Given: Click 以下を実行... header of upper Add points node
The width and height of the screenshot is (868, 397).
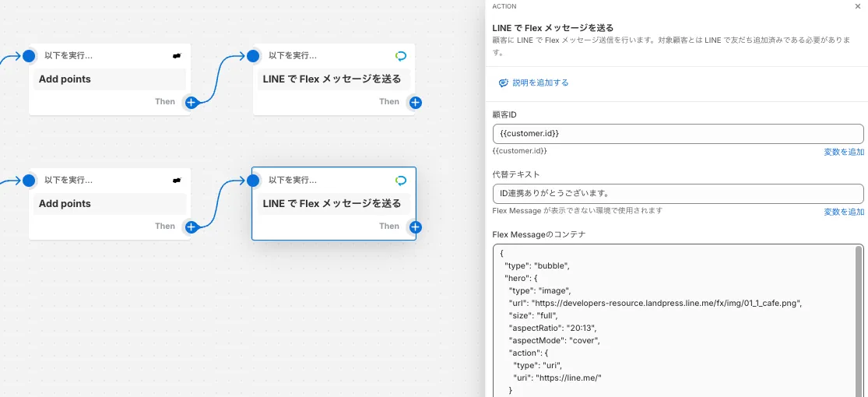Looking at the screenshot, I should coord(68,56).
